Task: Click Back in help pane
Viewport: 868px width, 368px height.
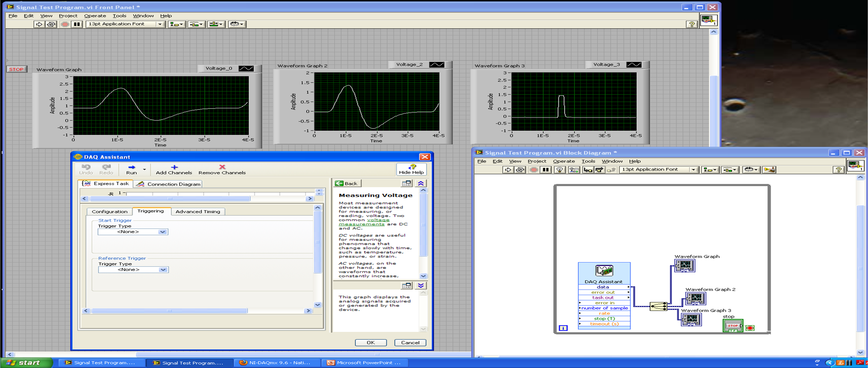Action: (x=346, y=183)
